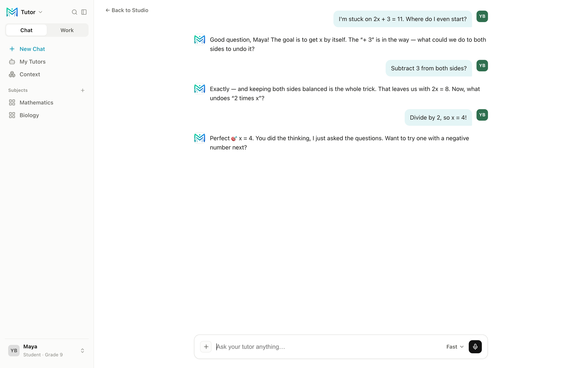The height and width of the screenshot is (368, 588).
Task: Click the grid icon beside Mathematics
Action: tap(12, 103)
